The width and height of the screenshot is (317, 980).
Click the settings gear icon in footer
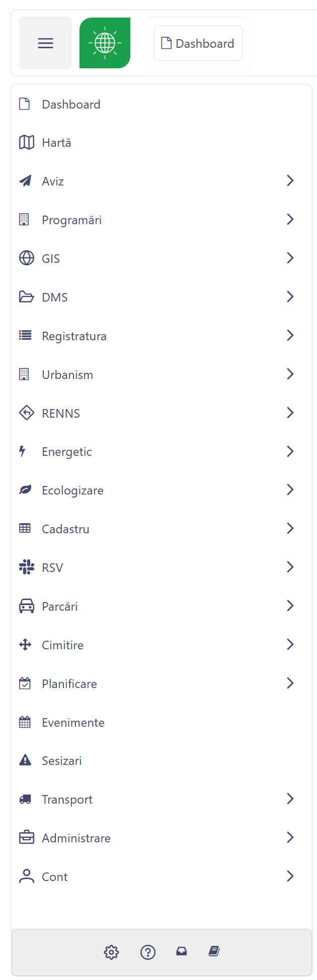coord(111,952)
